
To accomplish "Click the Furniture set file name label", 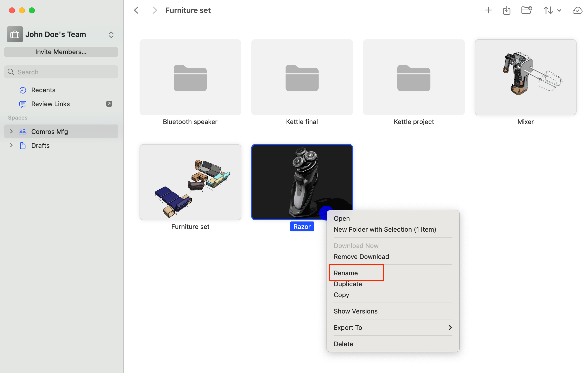I will pos(190,227).
